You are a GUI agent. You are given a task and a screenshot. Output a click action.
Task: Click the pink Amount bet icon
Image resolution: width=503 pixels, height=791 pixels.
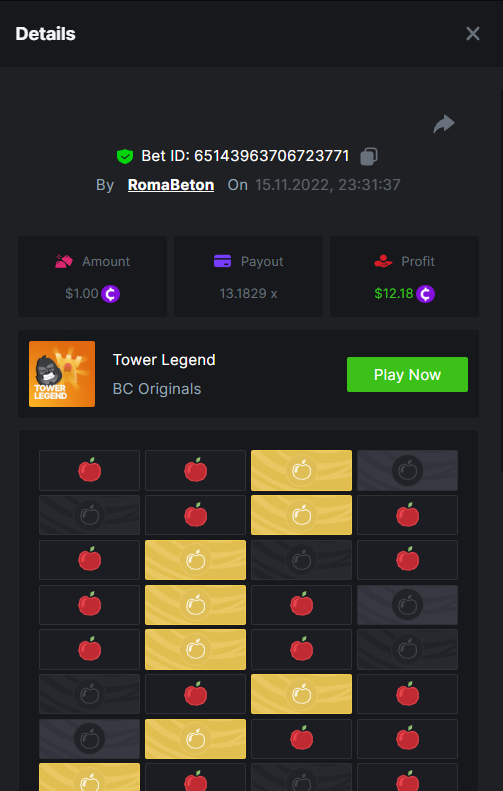64,261
